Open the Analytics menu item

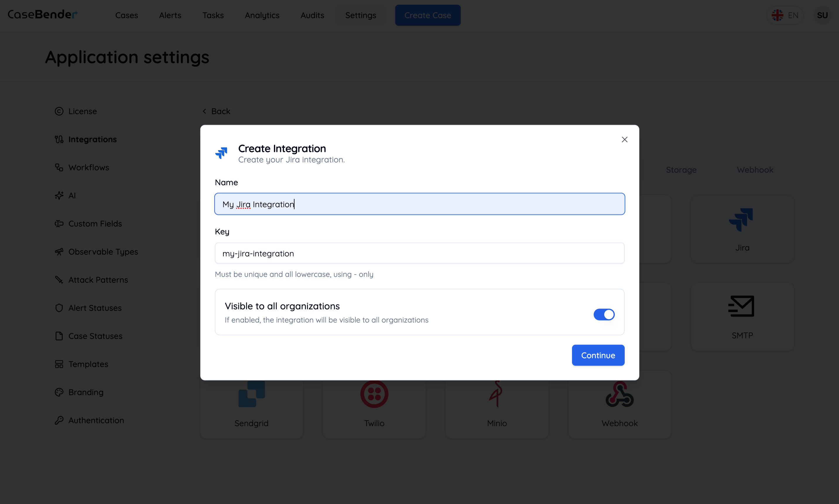pyautogui.click(x=262, y=15)
